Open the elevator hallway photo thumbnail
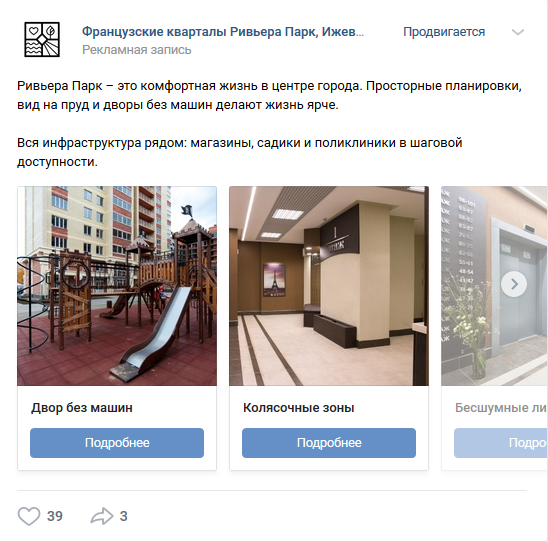 494,286
